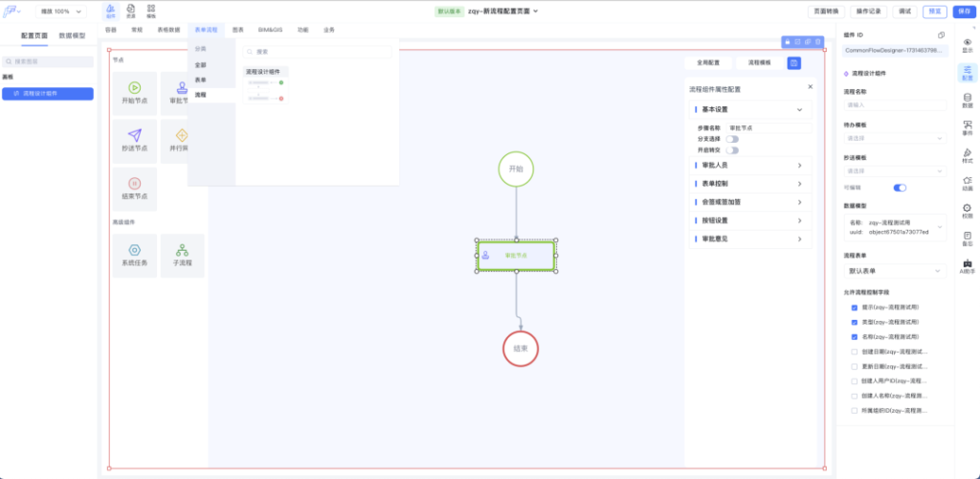This screenshot has height=479, width=980.
Task: Click the 流程名称 input field
Action: (893, 105)
